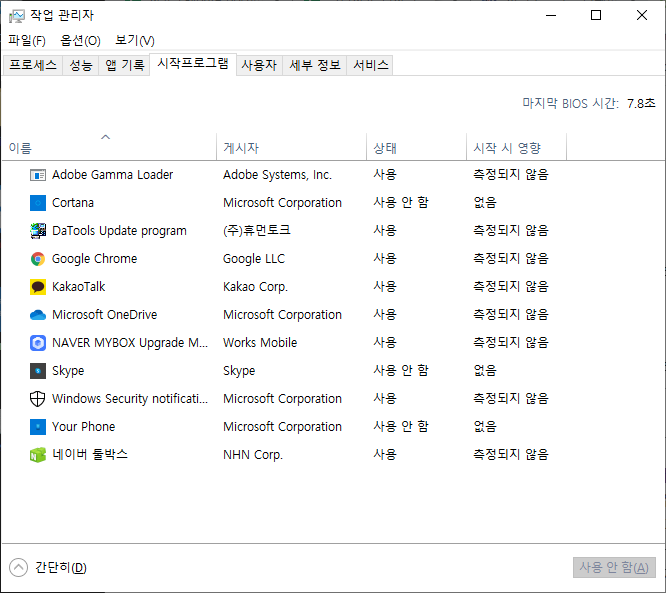
Task: Select the Windows Security notification name
Action: coord(130,399)
